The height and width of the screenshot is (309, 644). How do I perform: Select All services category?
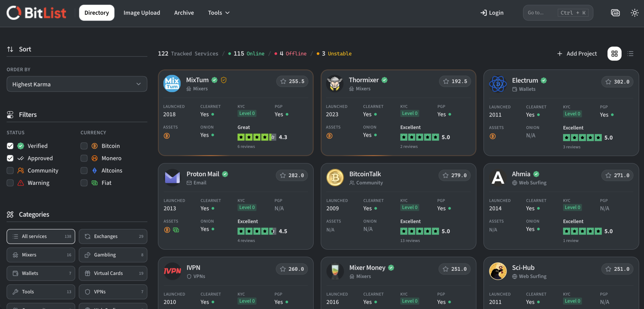41,236
